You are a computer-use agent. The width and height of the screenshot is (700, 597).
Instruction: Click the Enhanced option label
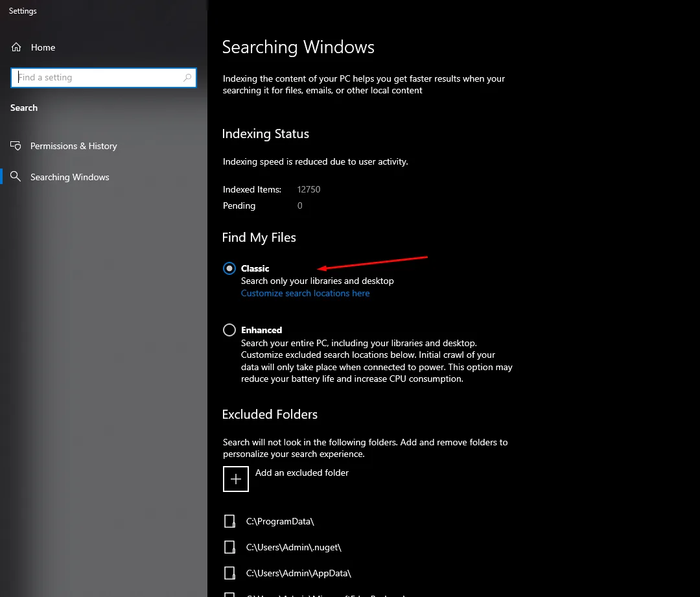tap(262, 330)
